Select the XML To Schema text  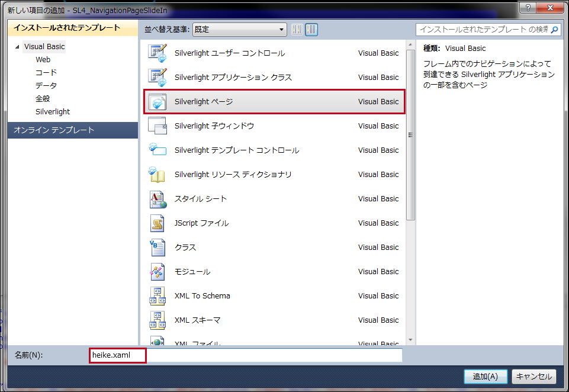[202, 296]
